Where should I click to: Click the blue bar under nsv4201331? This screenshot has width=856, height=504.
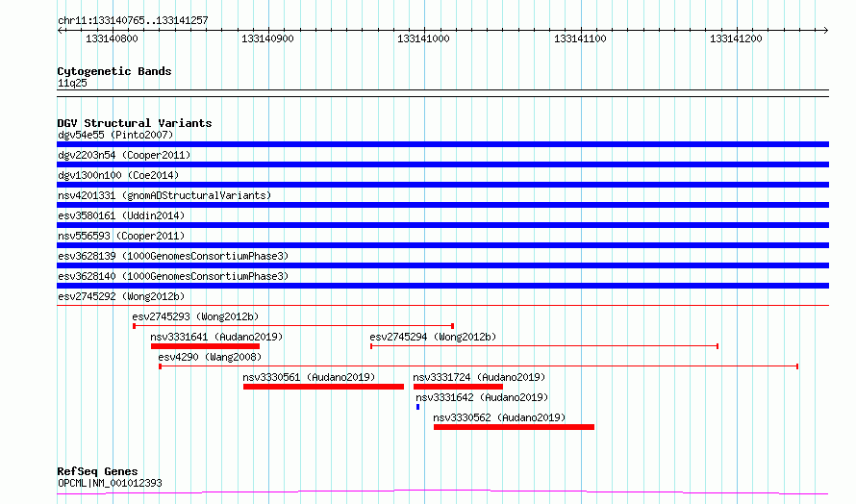[442, 205]
